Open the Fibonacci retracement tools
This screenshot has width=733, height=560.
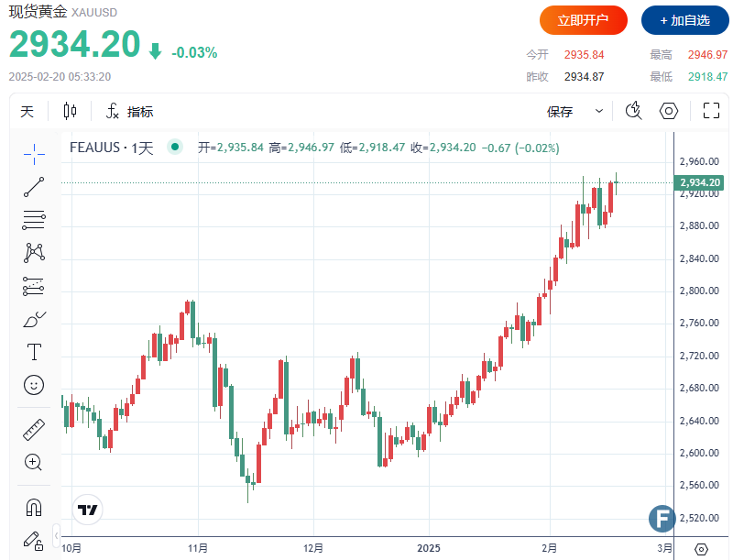coord(34,220)
